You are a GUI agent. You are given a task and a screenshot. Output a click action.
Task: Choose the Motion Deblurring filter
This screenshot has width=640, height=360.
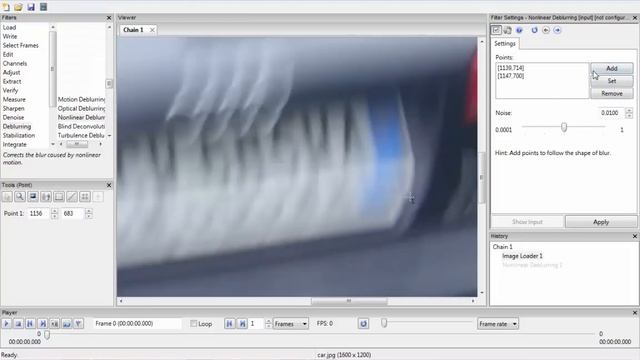coord(81,100)
